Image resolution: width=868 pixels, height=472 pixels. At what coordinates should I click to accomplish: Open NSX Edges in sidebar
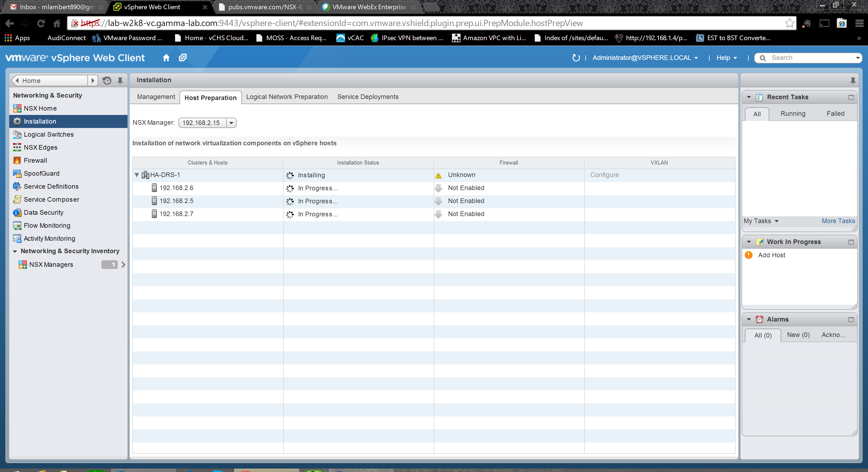[40, 147]
